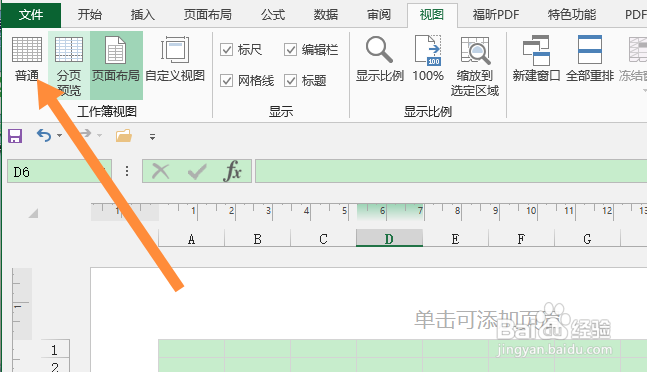Image resolution: width=647 pixels, height=372 pixels.
Task: Select the View (视图) tab
Action: tap(432, 15)
